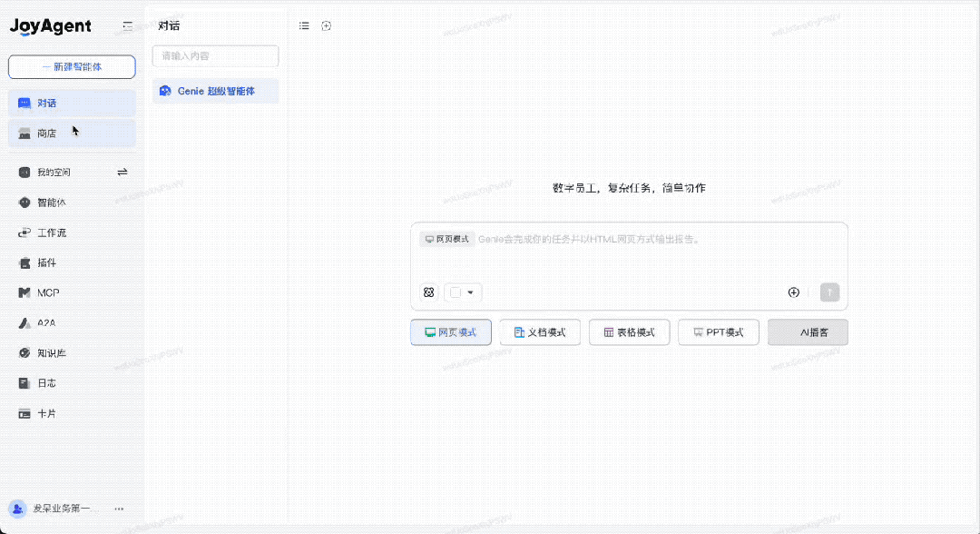Click the atom icon in input box
The image size is (980, 534).
click(x=428, y=292)
